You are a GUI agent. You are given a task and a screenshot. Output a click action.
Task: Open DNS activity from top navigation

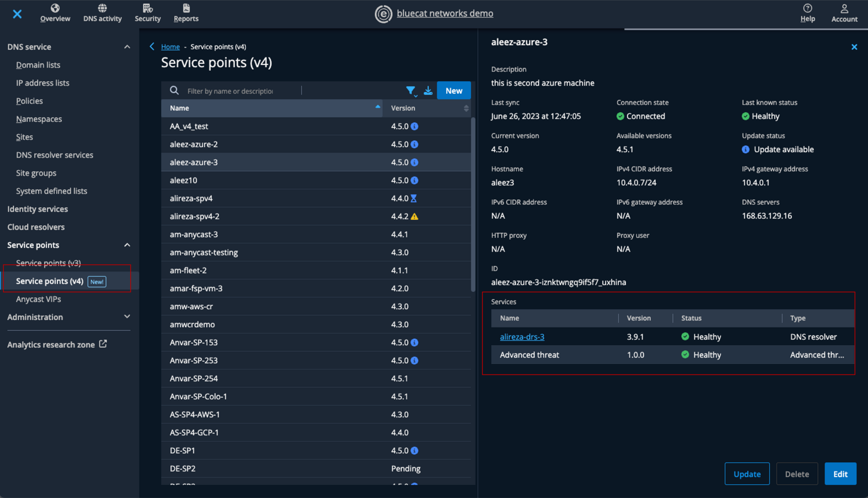pyautogui.click(x=102, y=12)
